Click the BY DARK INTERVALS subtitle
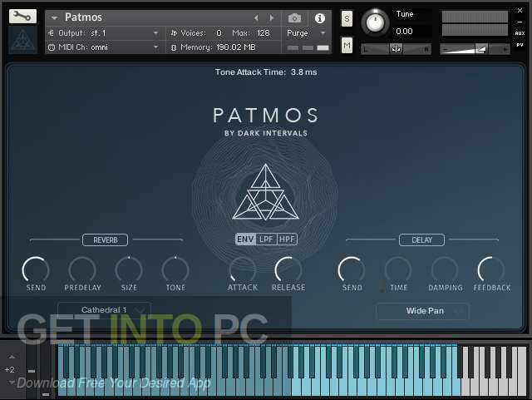532x400 pixels. pyautogui.click(x=266, y=133)
